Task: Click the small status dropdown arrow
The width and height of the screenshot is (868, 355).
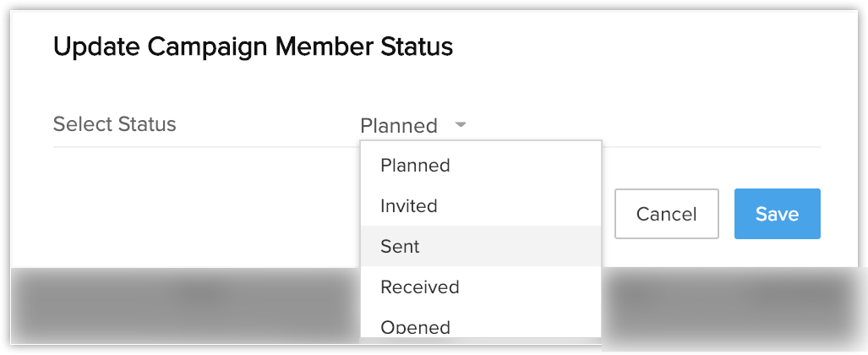Action: click(x=461, y=125)
